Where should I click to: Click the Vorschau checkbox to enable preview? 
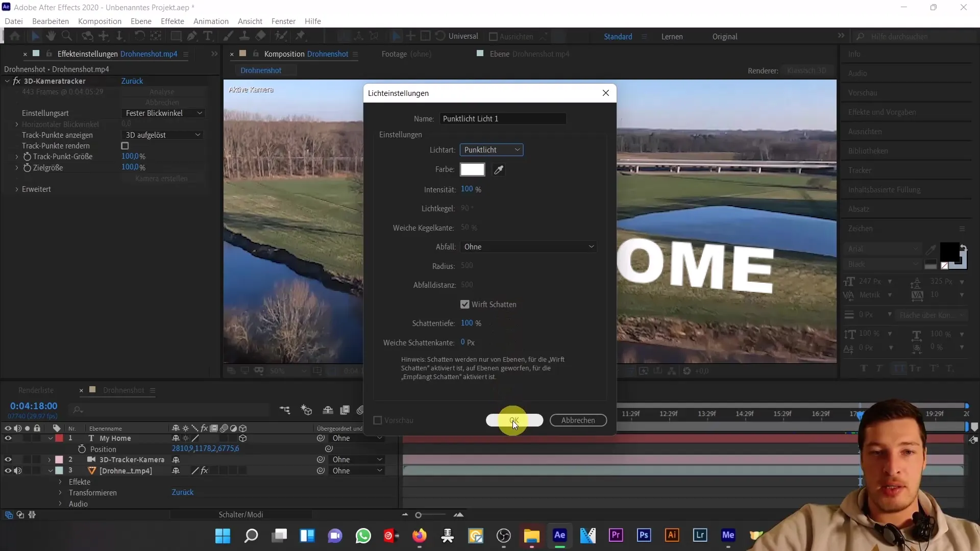tap(378, 420)
